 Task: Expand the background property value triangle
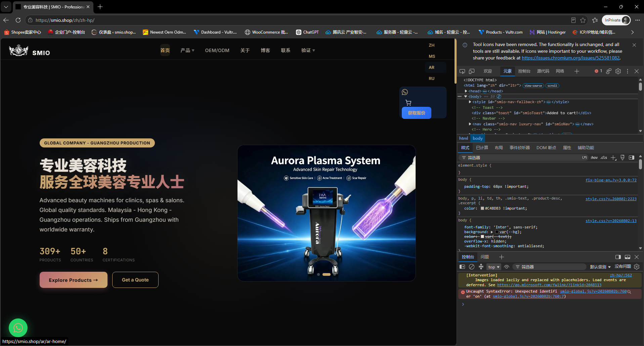492,232
